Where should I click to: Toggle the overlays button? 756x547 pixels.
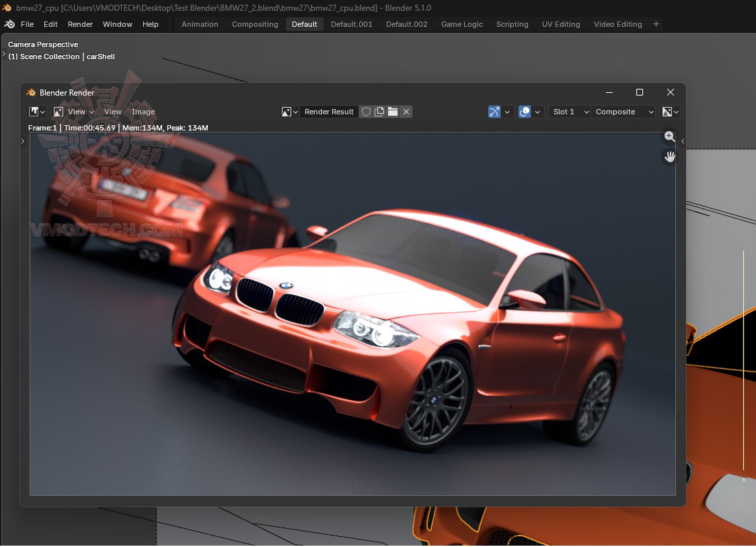click(525, 112)
